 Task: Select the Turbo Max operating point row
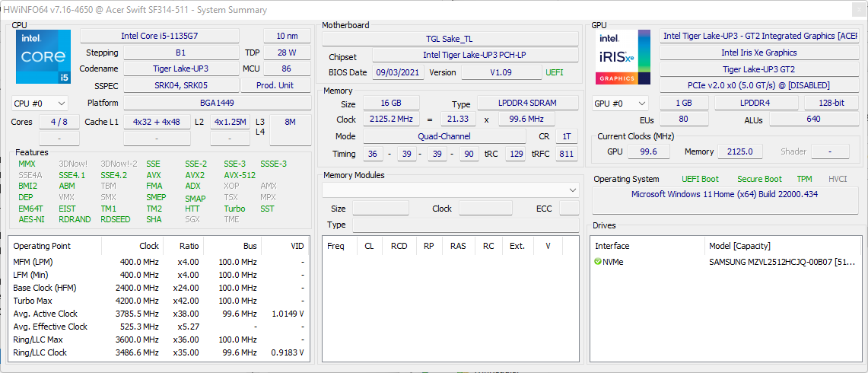point(159,301)
